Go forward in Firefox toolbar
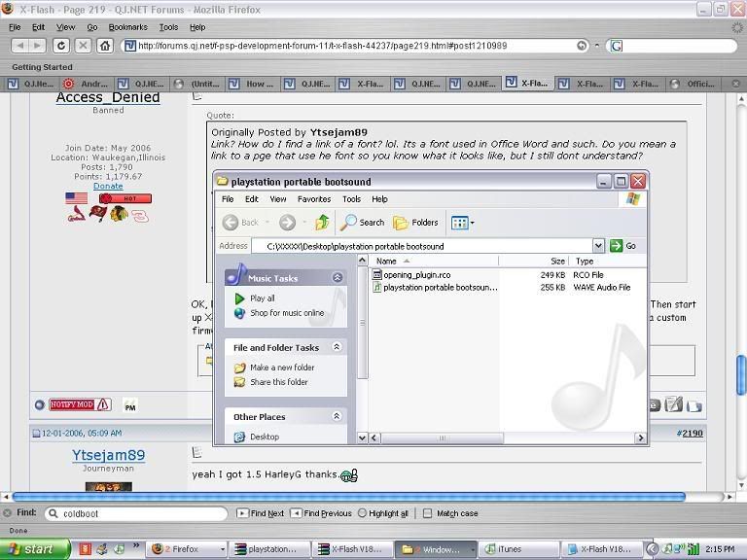 pyautogui.click(x=37, y=46)
